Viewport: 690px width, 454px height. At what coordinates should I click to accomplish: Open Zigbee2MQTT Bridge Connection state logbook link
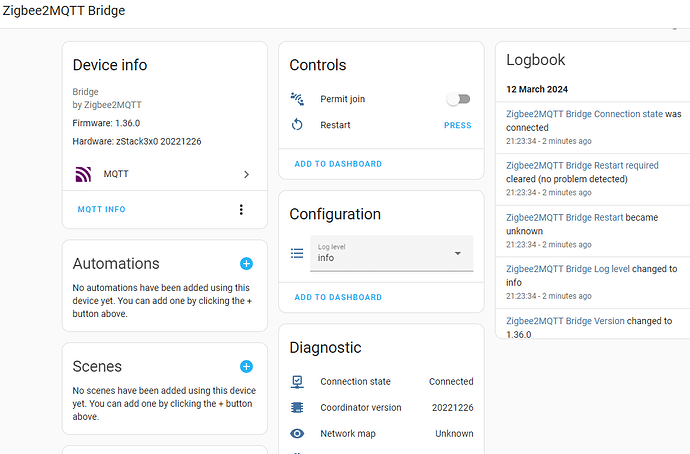click(x=584, y=114)
